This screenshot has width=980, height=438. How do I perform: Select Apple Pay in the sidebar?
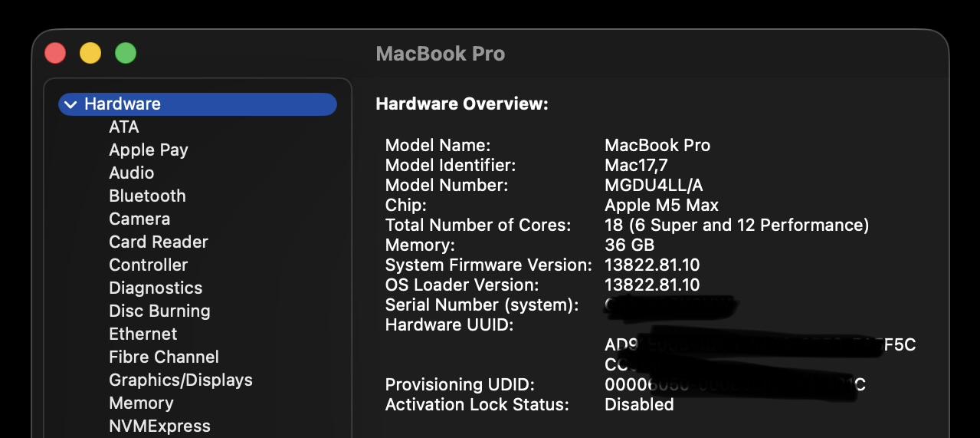click(x=149, y=150)
